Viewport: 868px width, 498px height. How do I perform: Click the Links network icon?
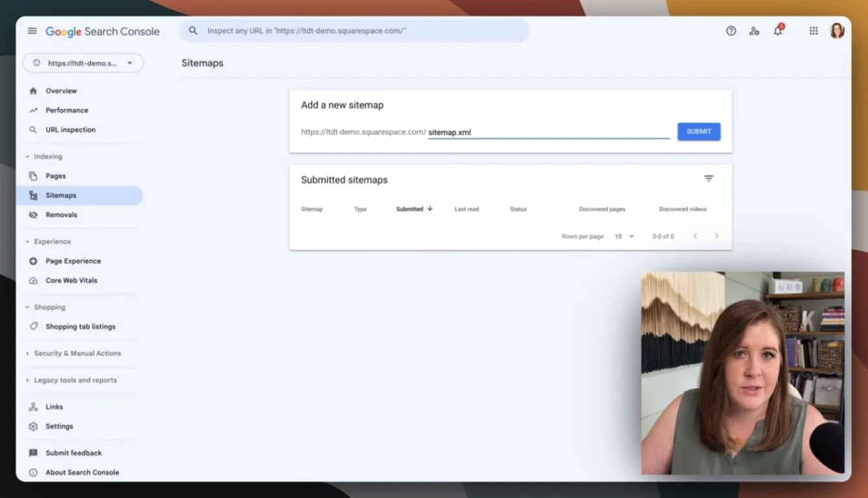33,407
